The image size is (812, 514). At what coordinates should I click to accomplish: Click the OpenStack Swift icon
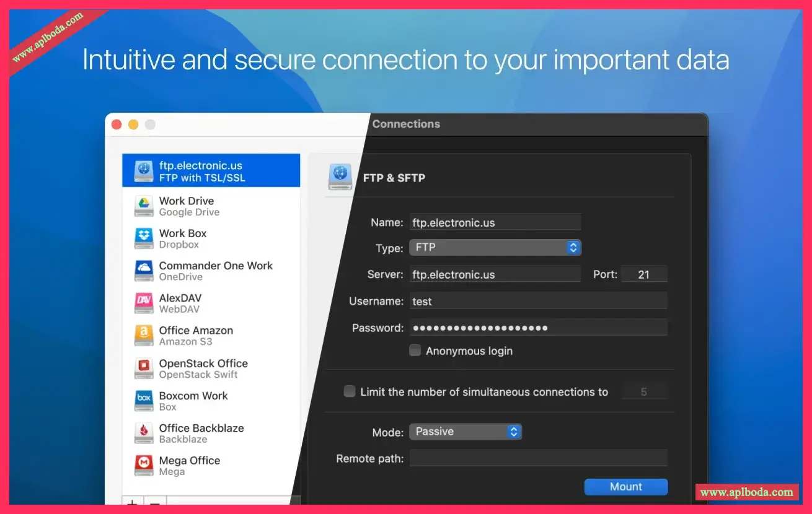(x=144, y=368)
